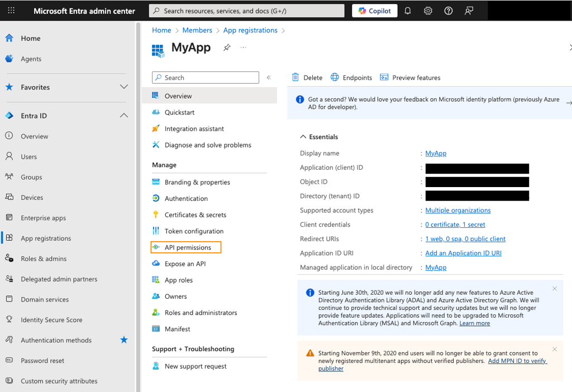Open Diagnose and solve problems
This screenshot has width=572, height=392.
pyautogui.click(x=208, y=145)
